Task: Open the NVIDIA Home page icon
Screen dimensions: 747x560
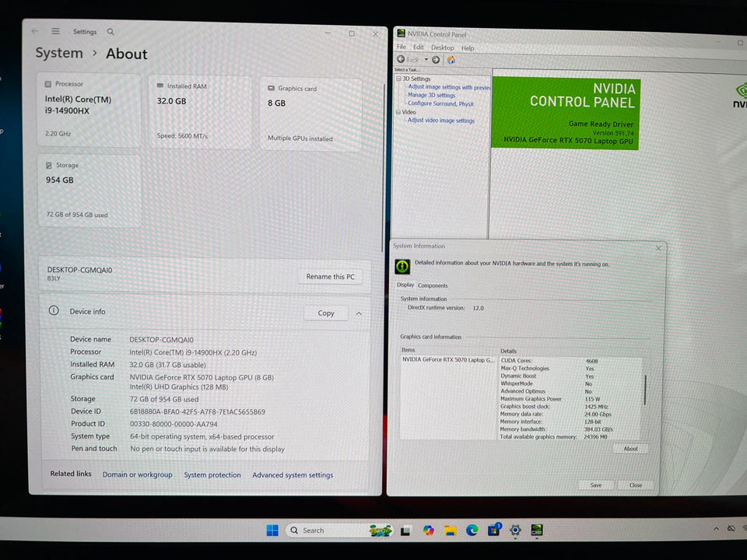Action: [x=451, y=60]
